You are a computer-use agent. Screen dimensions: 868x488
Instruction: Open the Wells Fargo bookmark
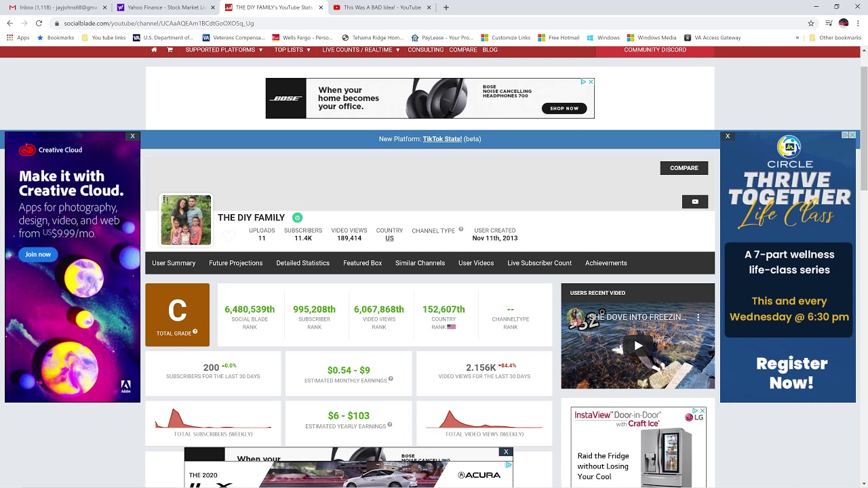[302, 38]
